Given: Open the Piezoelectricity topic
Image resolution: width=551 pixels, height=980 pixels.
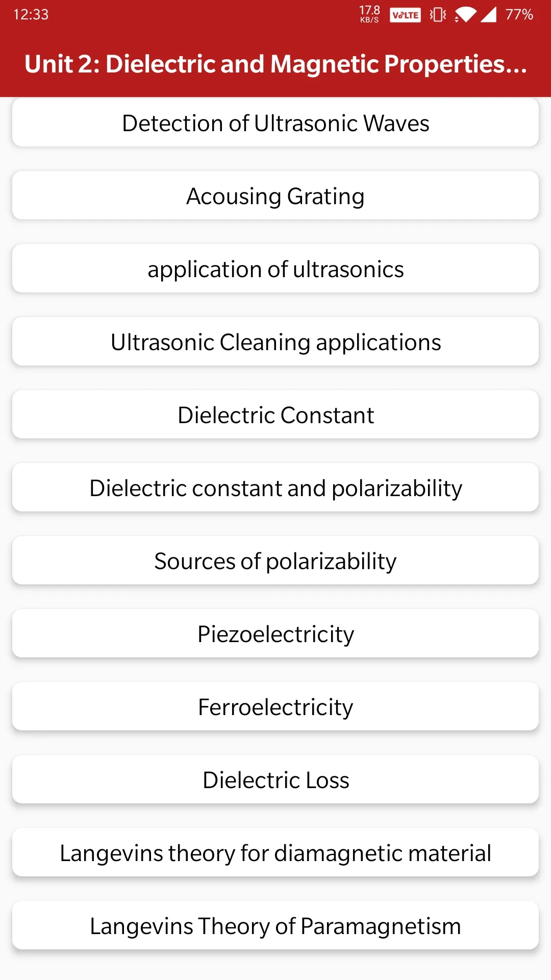Looking at the screenshot, I should click(x=275, y=634).
